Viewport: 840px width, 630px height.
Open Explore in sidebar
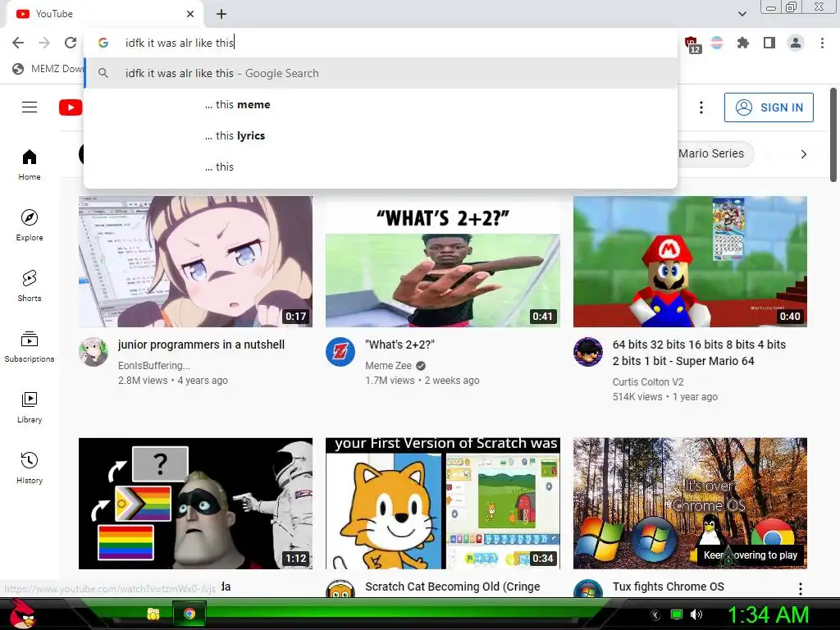click(x=30, y=225)
